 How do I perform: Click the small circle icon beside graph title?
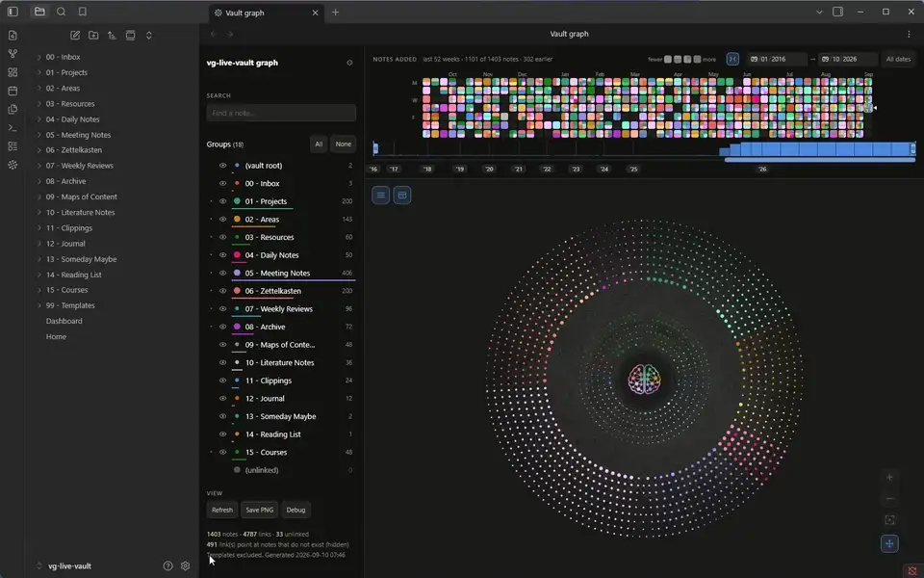(x=349, y=63)
